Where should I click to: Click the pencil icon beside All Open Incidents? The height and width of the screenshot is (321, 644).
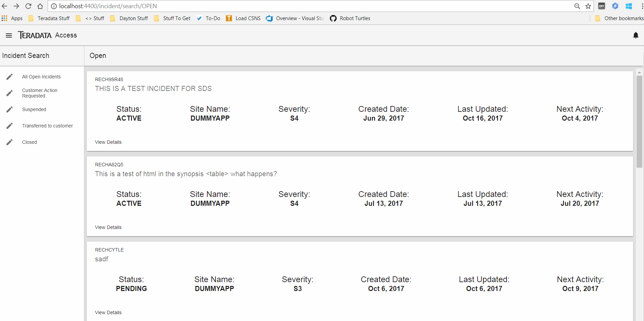10,77
